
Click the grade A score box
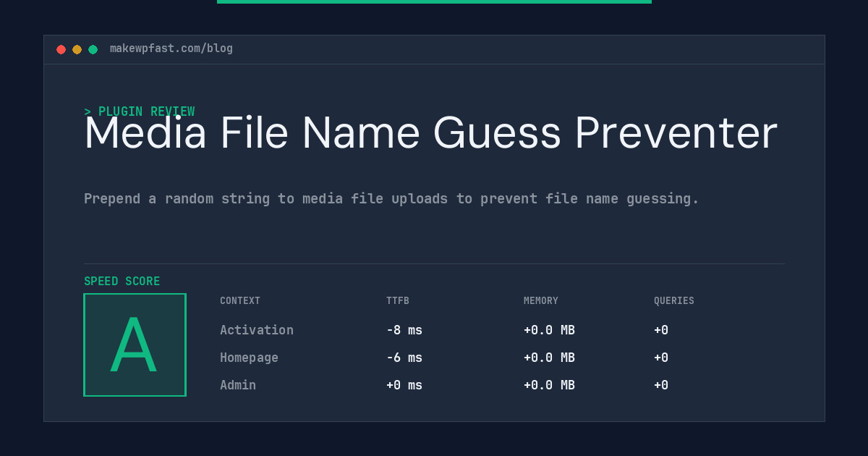pos(135,345)
